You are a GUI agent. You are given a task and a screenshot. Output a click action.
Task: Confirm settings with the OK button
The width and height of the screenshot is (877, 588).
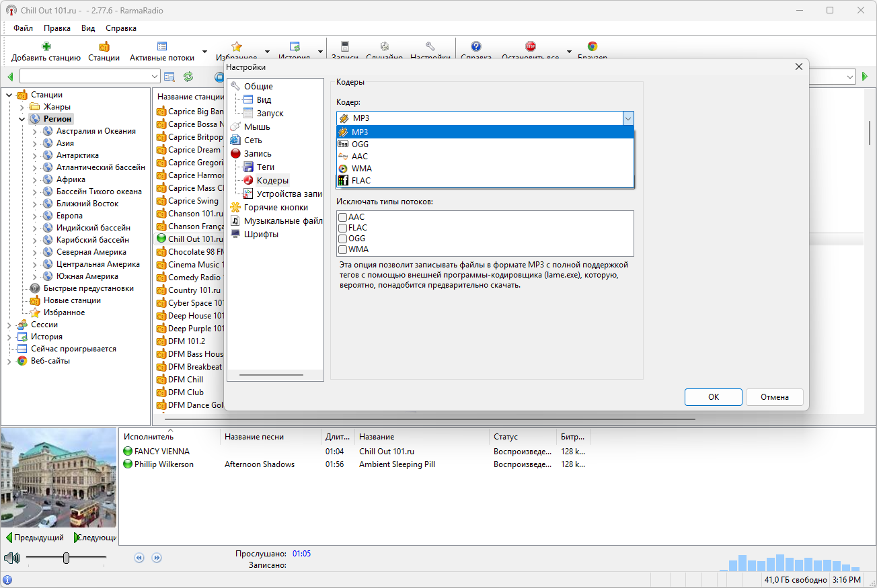[x=714, y=397]
